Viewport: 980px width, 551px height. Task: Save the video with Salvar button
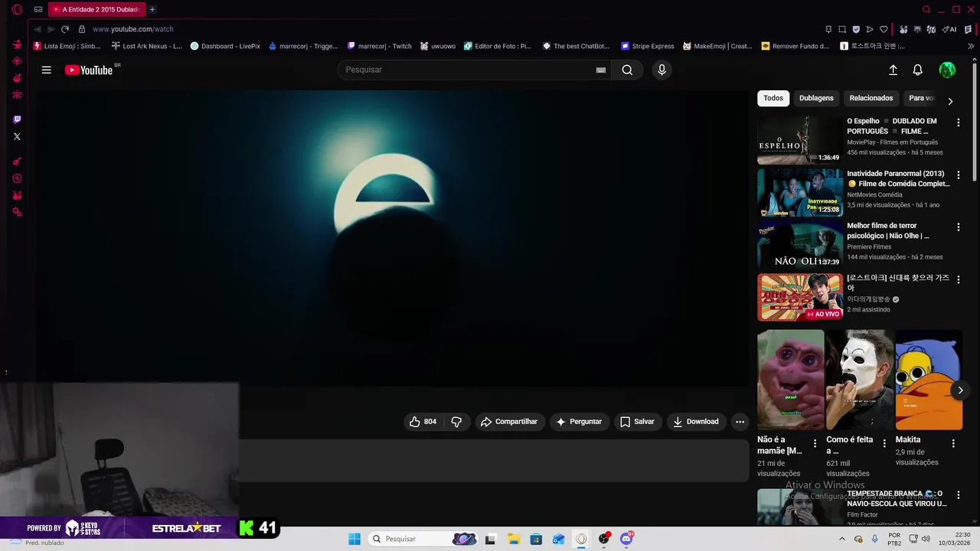point(637,422)
